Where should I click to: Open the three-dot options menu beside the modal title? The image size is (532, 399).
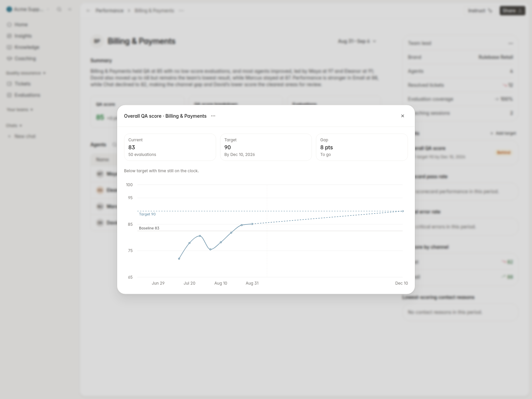click(x=213, y=116)
